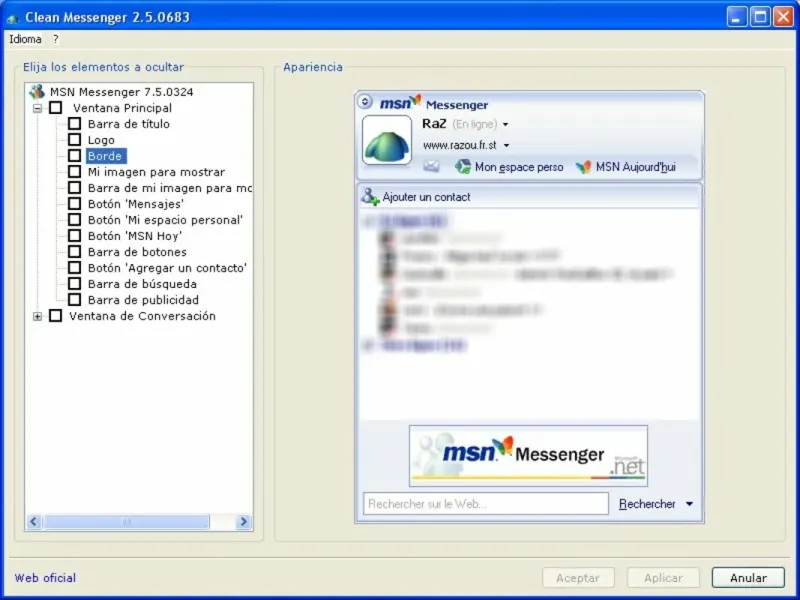
Task: Click the www.razou.fr.st personal message text
Action: point(460,145)
